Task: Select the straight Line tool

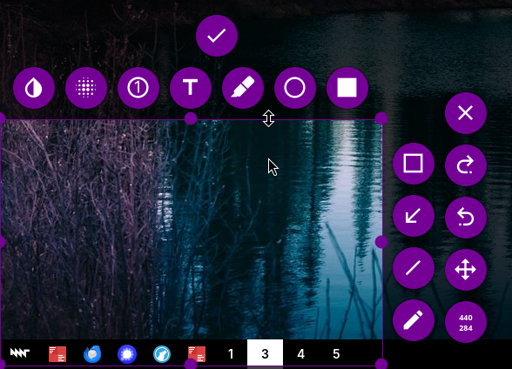Action: (414, 268)
